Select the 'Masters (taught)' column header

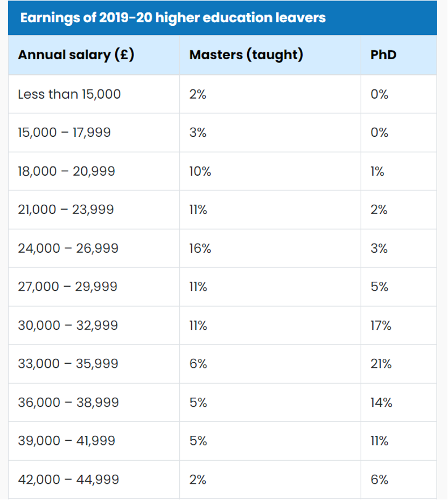point(270,55)
